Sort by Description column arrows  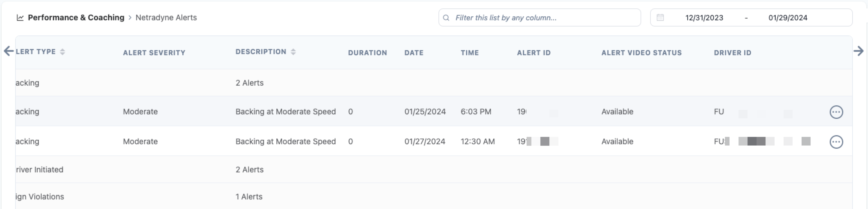[293, 52]
